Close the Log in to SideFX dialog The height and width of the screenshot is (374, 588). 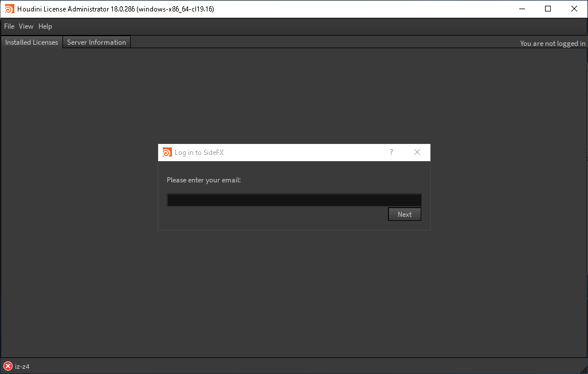417,152
